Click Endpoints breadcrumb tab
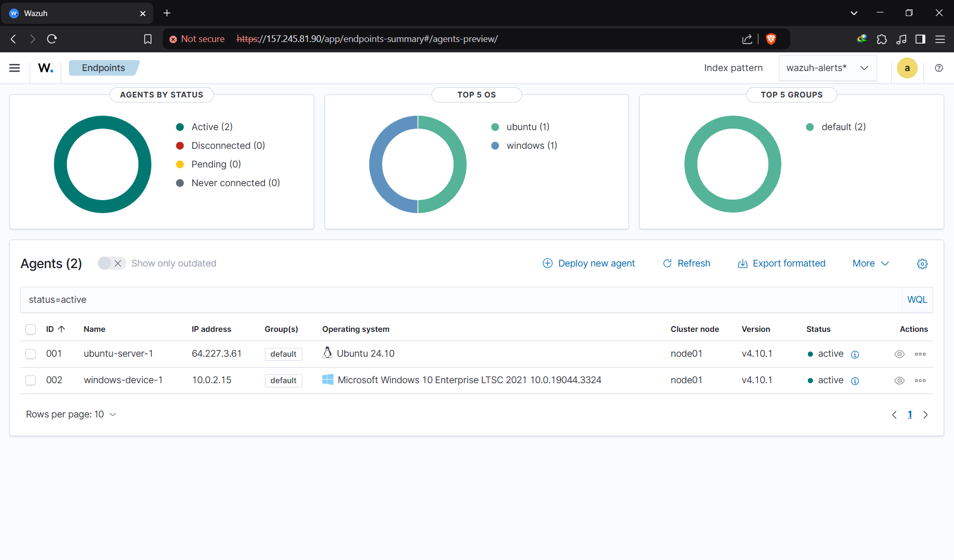Image resolution: width=954 pixels, height=560 pixels. (104, 68)
